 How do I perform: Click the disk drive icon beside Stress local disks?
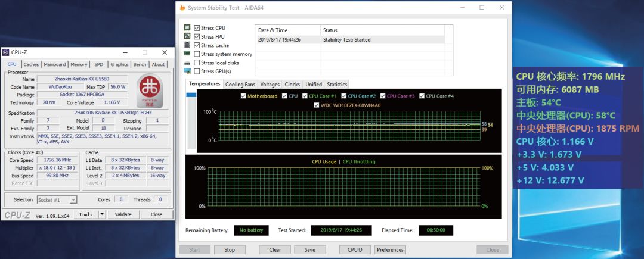pos(187,63)
